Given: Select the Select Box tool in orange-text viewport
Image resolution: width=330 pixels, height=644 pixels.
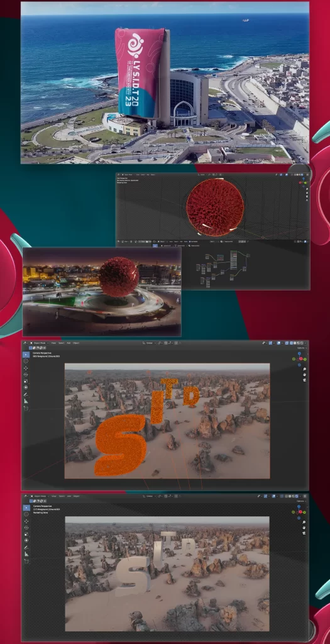Looking at the screenshot, I should (26, 355).
